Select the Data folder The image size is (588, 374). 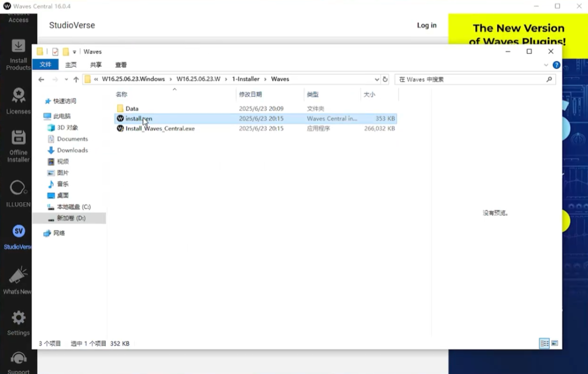(x=132, y=108)
